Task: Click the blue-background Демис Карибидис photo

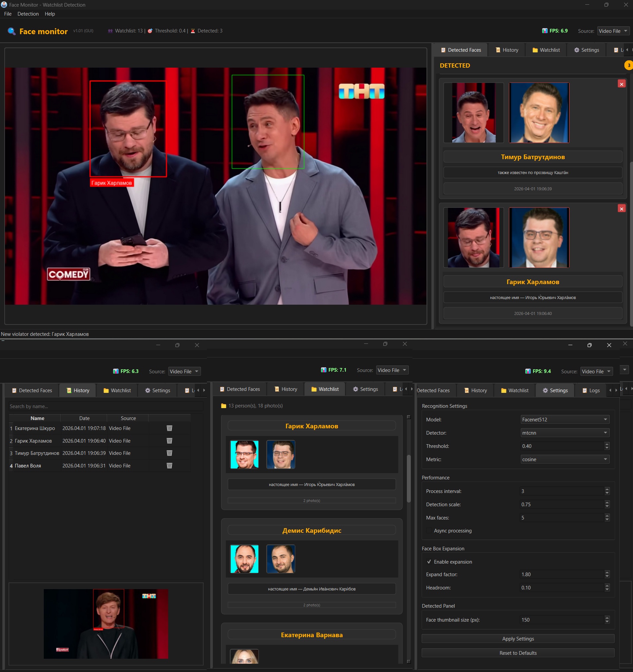Action: (x=281, y=559)
